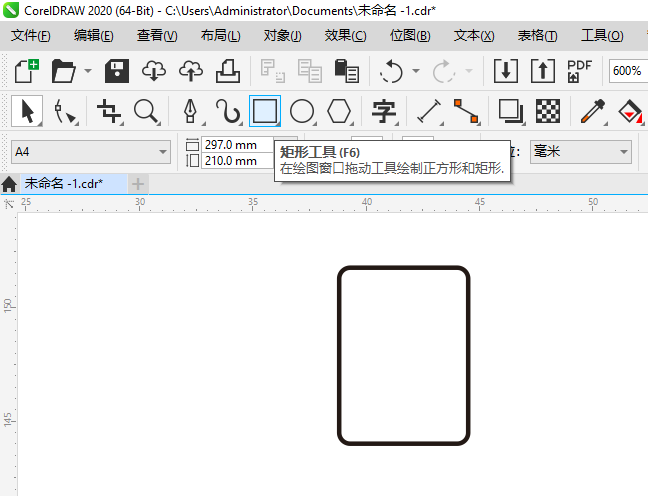Open the 位图(B) menu
This screenshot has width=648, height=496.
pyautogui.click(x=410, y=36)
